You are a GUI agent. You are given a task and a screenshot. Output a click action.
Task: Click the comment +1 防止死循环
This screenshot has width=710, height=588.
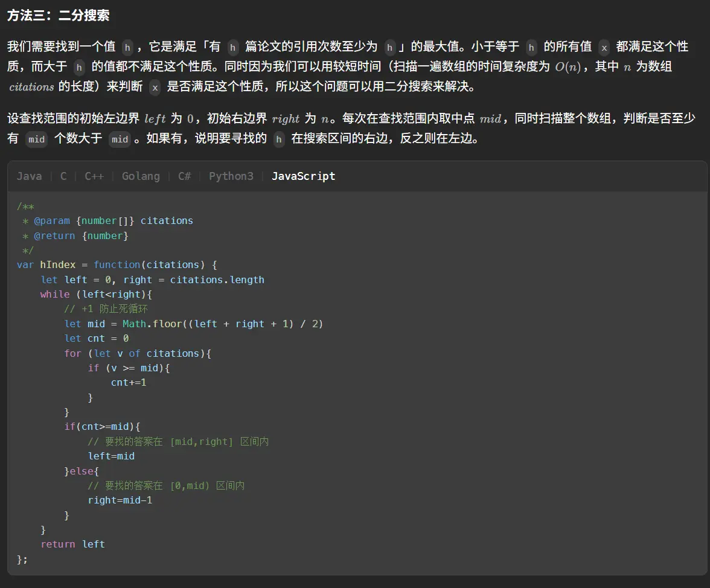coord(106,309)
